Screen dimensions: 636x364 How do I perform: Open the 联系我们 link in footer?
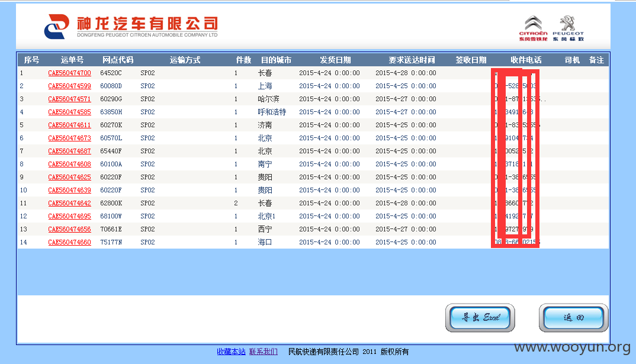click(x=264, y=352)
